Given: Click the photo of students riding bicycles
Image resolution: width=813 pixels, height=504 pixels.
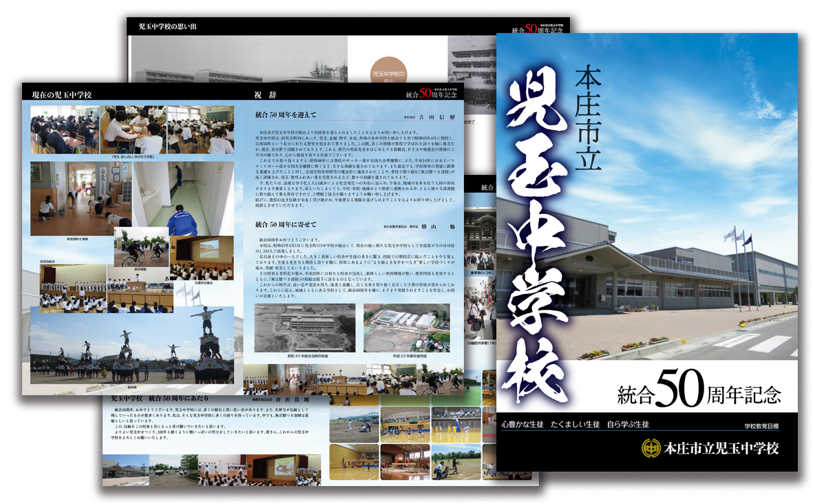Looking at the screenshot, I should coord(142,247).
